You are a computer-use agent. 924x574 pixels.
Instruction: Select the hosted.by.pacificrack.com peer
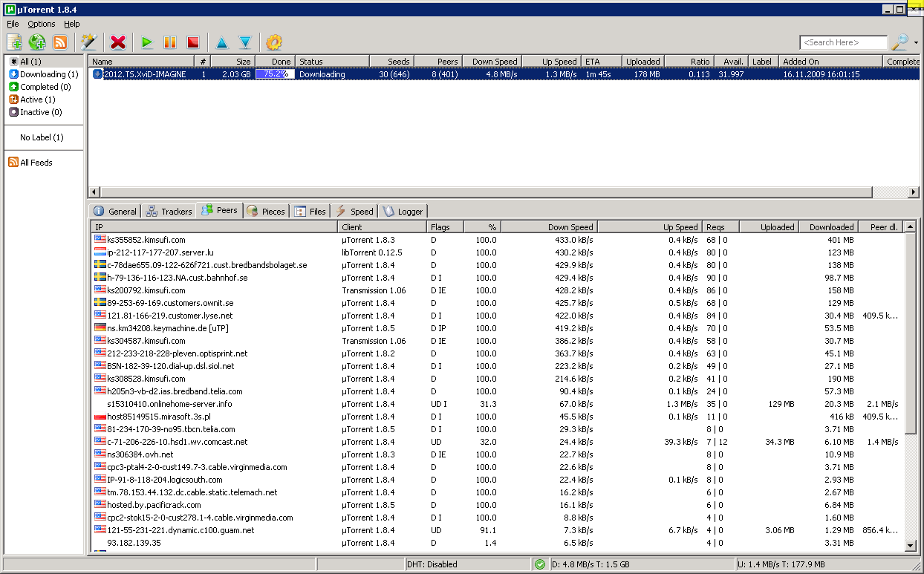498,505
